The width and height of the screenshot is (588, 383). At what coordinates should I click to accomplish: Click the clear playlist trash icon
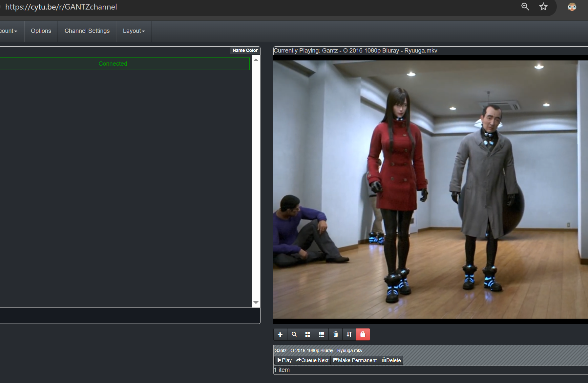click(x=335, y=334)
